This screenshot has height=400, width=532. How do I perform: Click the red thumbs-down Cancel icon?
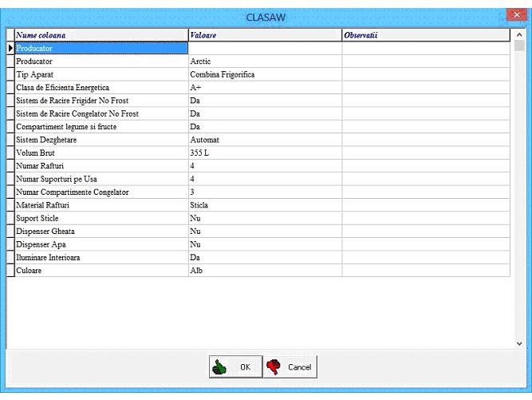pos(274,366)
